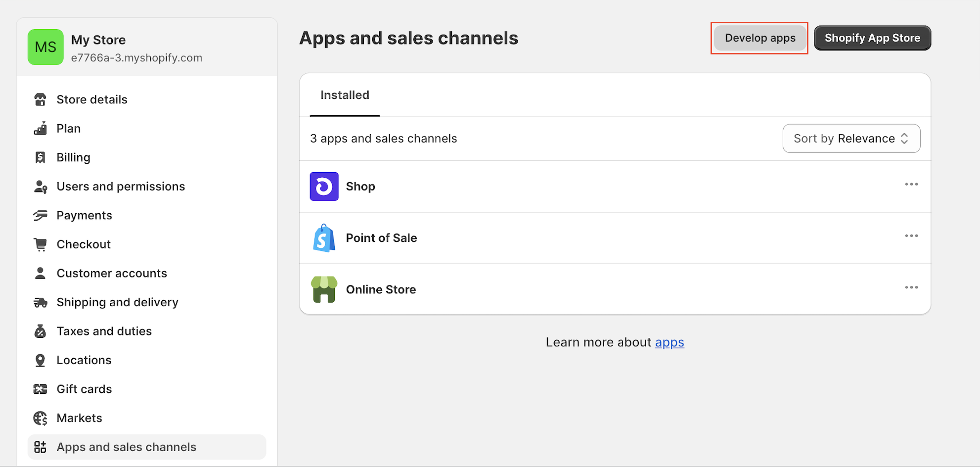Click the Point of Sale bag icon
The width and height of the screenshot is (980, 467).
[x=324, y=238]
